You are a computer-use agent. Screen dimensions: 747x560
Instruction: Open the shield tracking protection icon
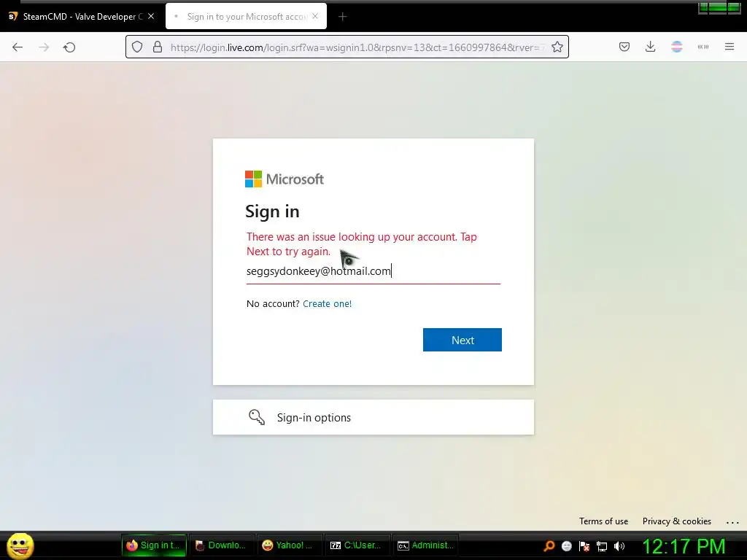click(x=137, y=47)
